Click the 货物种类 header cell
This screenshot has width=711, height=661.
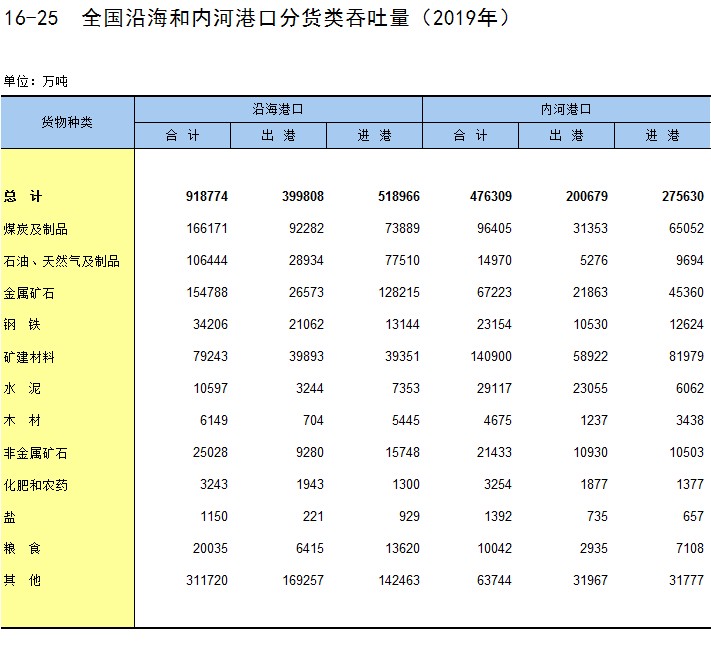click(x=67, y=122)
